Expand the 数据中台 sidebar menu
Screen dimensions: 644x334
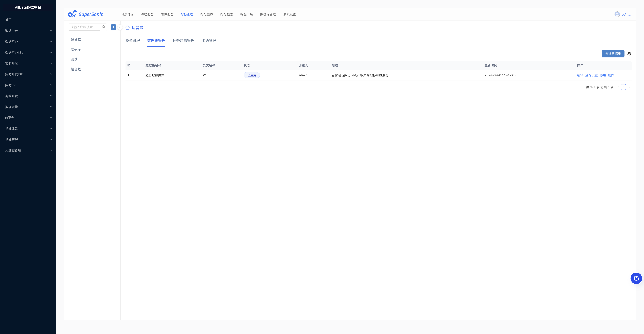pyautogui.click(x=28, y=31)
